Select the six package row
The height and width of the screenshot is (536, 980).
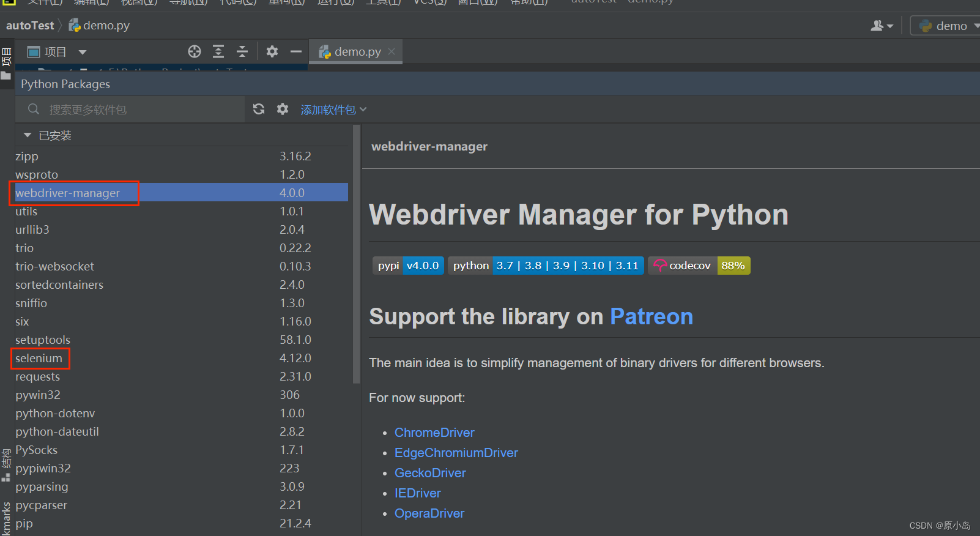click(x=182, y=321)
